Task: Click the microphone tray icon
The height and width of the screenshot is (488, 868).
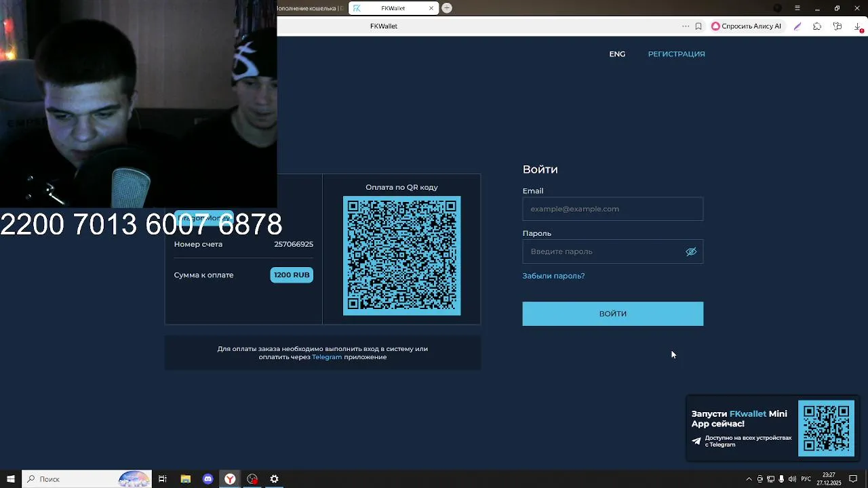Action: point(781,479)
